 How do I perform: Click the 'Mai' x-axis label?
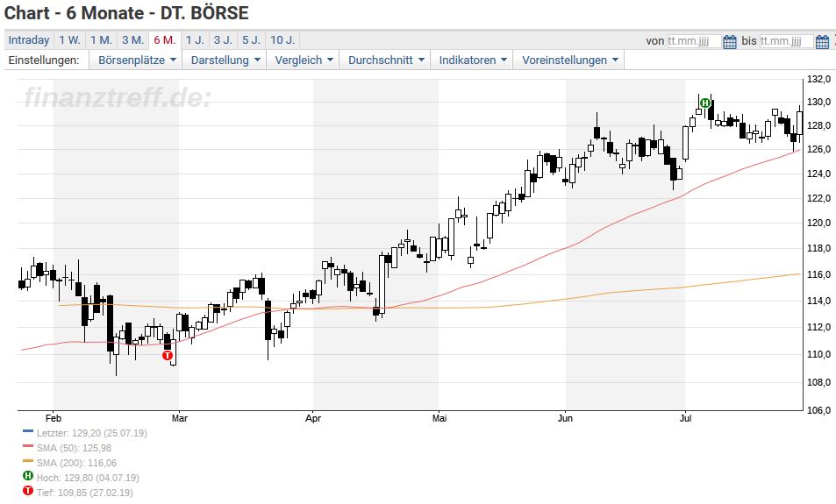(439, 418)
